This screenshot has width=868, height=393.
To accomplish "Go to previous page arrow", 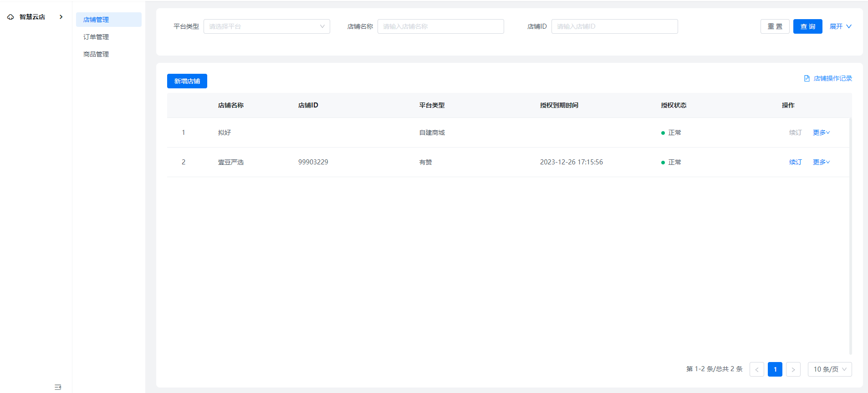I will point(756,369).
